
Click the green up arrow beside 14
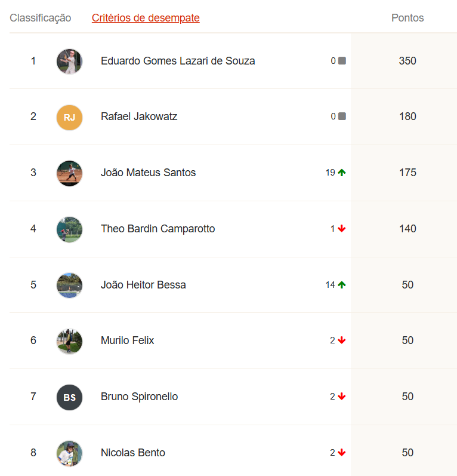pos(342,285)
